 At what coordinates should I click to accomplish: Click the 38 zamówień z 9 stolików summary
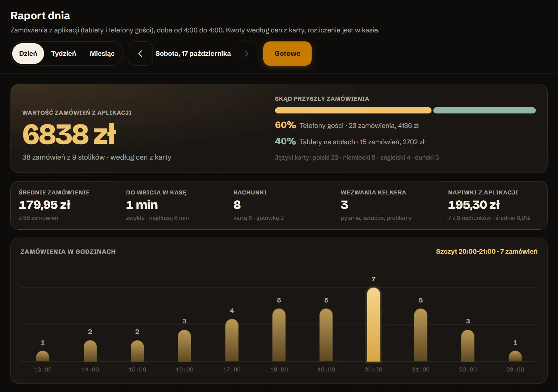click(x=97, y=157)
